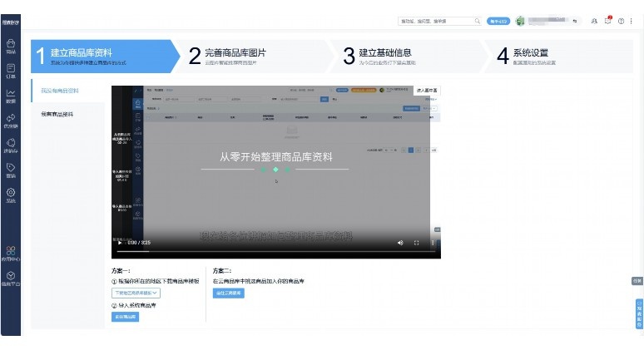Screen dimensions: 644x350
Task: Mute the tutorial video volume
Action: pos(400,243)
